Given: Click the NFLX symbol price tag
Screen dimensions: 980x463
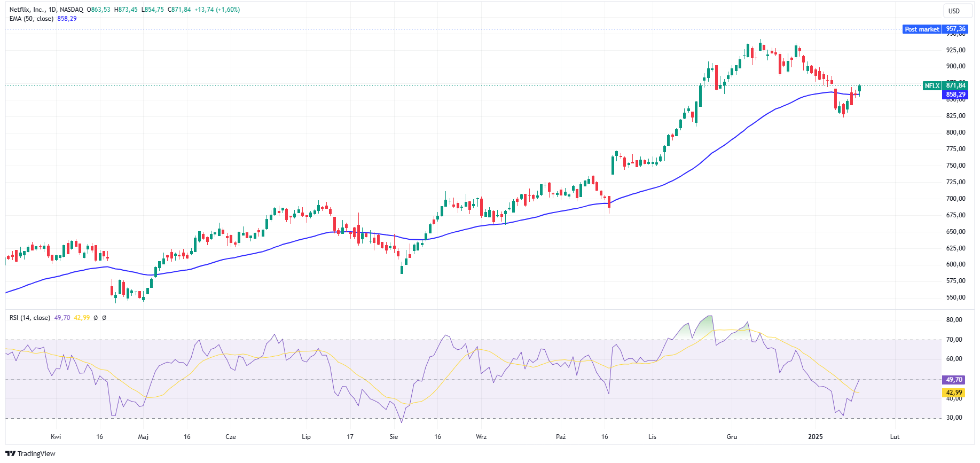Looking at the screenshot, I should click(932, 85).
